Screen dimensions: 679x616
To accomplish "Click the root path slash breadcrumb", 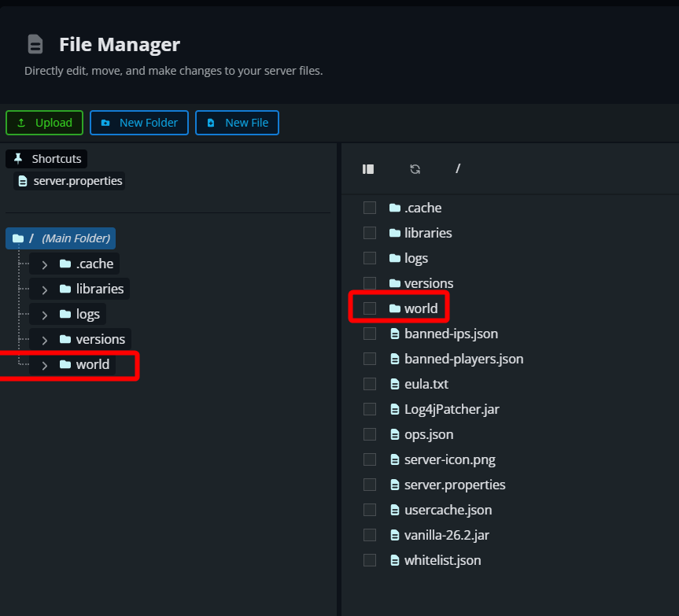I will pos(458,168).
